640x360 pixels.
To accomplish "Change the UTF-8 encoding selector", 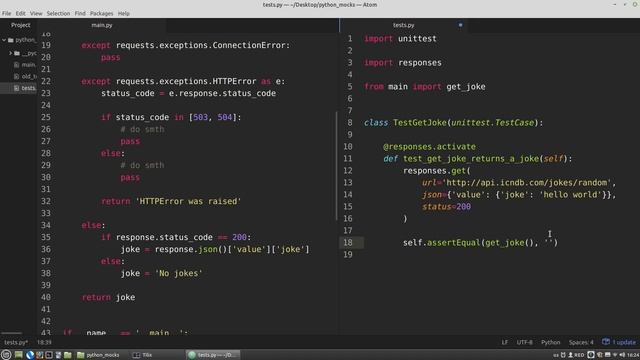I will (x=524, y=342).
